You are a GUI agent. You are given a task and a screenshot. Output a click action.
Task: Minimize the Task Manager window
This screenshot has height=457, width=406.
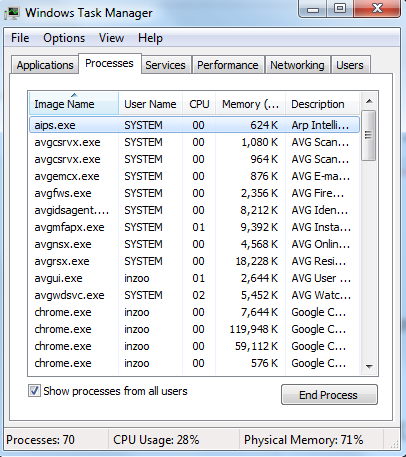pyautogui.click(x=312, y=8)
